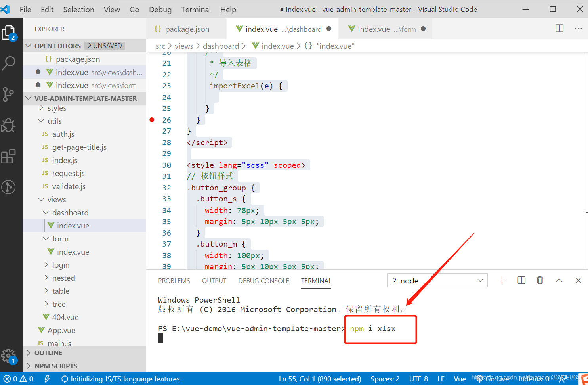Change indentation via 'Spaces: 2'
Screen dimensions: 588x385
click(385, 379)
